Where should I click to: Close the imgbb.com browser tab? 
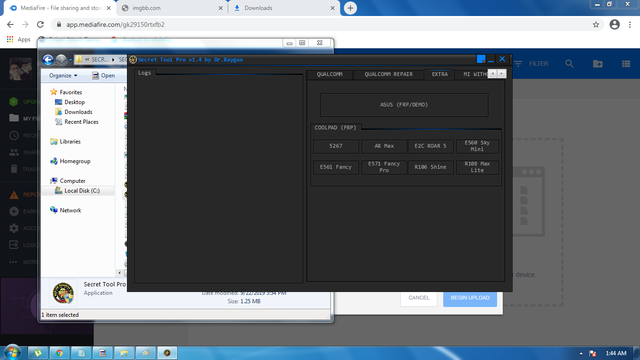point(220,8)
